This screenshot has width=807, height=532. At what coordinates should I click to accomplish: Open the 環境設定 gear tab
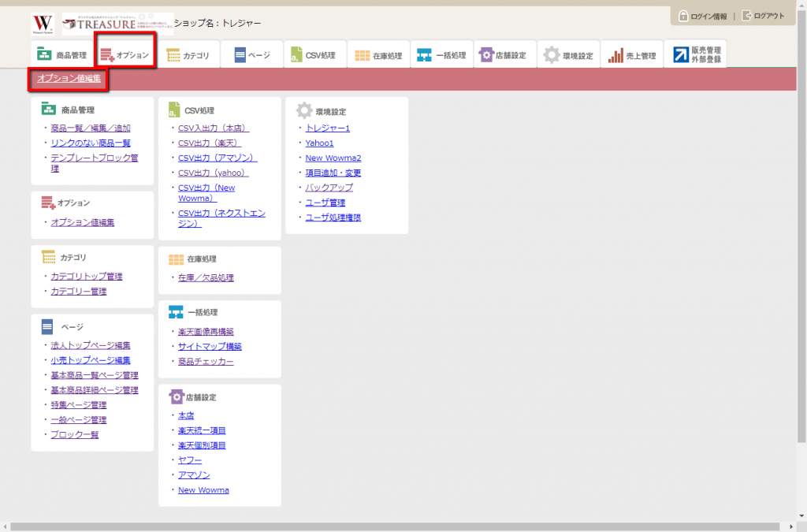tap(569, 55)
